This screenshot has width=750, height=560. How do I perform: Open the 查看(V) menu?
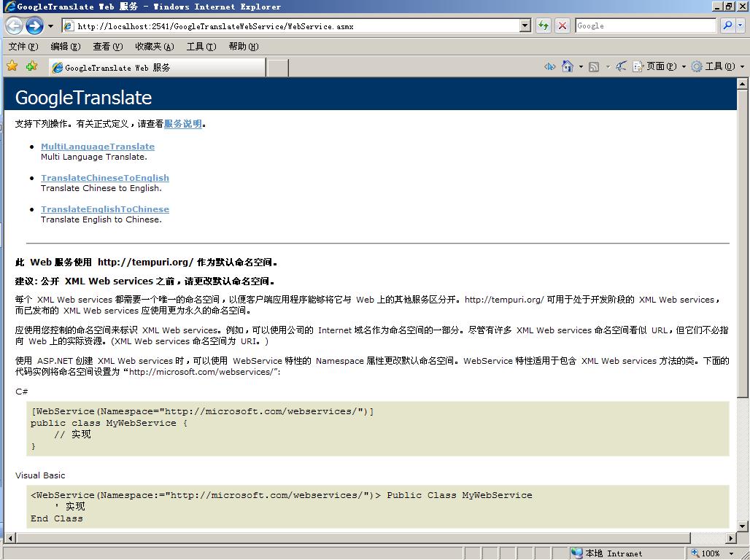pyautogui.click(x=108, y=47)
